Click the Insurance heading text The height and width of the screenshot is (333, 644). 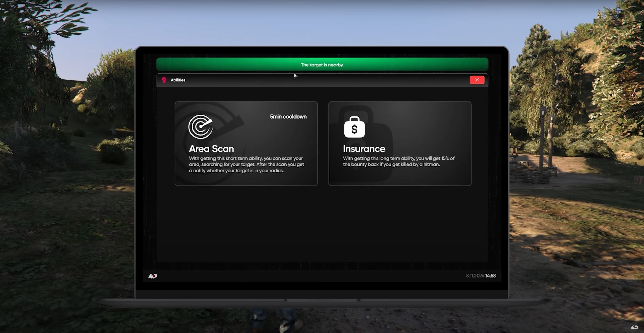(x=364, y=149)
